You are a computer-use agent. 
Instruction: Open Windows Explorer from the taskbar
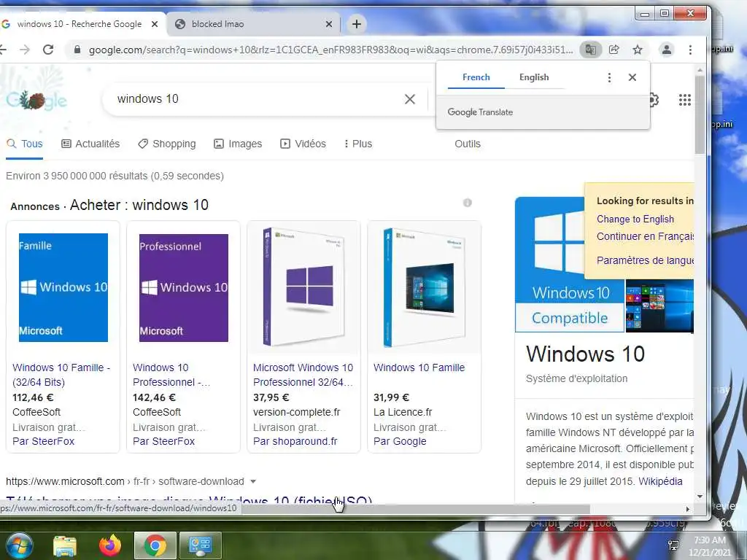pos(65,545)
